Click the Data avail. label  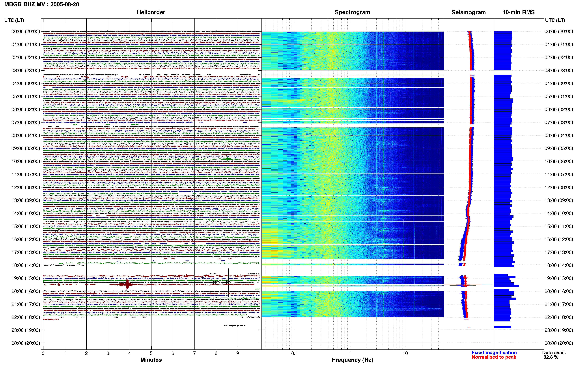[x=554, y=353]
